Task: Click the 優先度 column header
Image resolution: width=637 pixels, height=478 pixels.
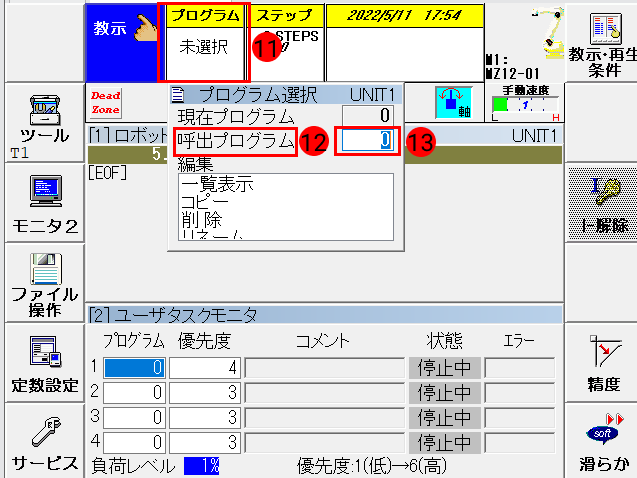Action: [x=204, y=341]
